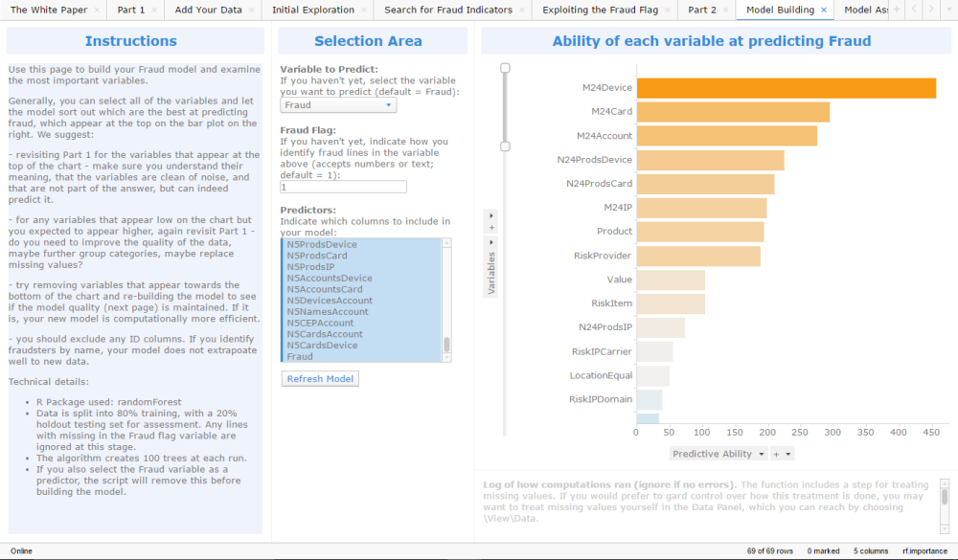
Task: Select N5ProdsDevice in the predictors list
Action: [x=322, y=244]
